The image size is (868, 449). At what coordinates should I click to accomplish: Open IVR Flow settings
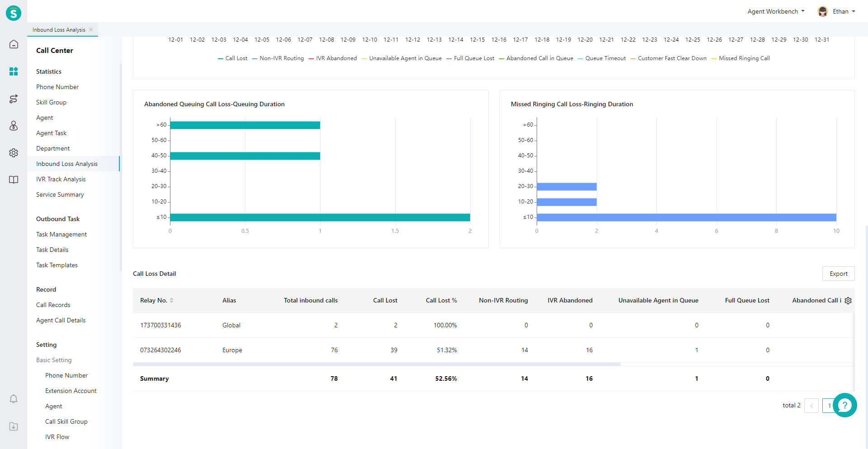(x=57, y=437)
